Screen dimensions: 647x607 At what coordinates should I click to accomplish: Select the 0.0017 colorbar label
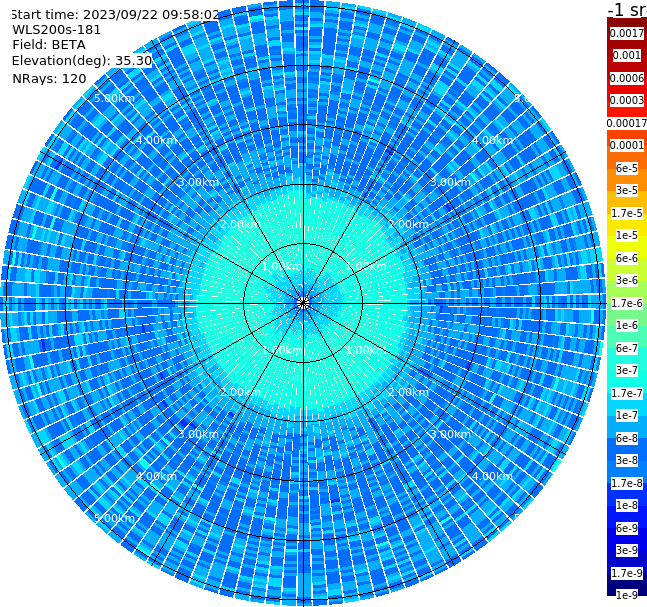point(627,33)
